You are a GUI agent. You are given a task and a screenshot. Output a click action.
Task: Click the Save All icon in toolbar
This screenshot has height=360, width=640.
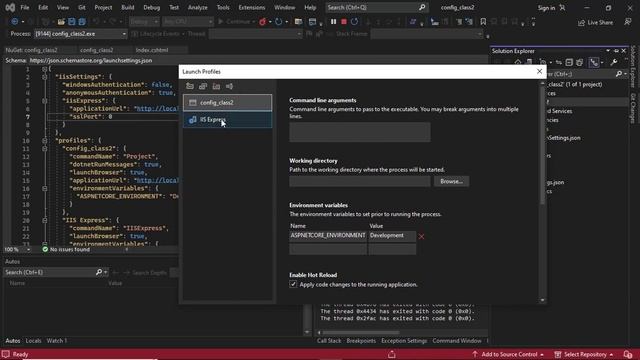(82, 22)
